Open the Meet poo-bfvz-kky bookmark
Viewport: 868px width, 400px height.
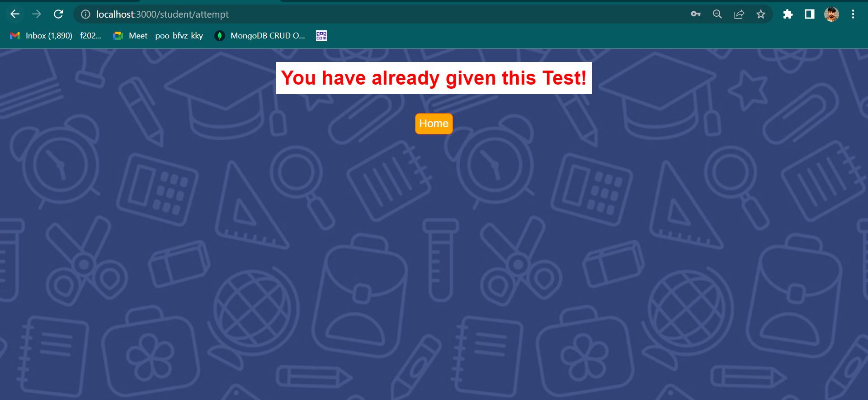point(158,36)
